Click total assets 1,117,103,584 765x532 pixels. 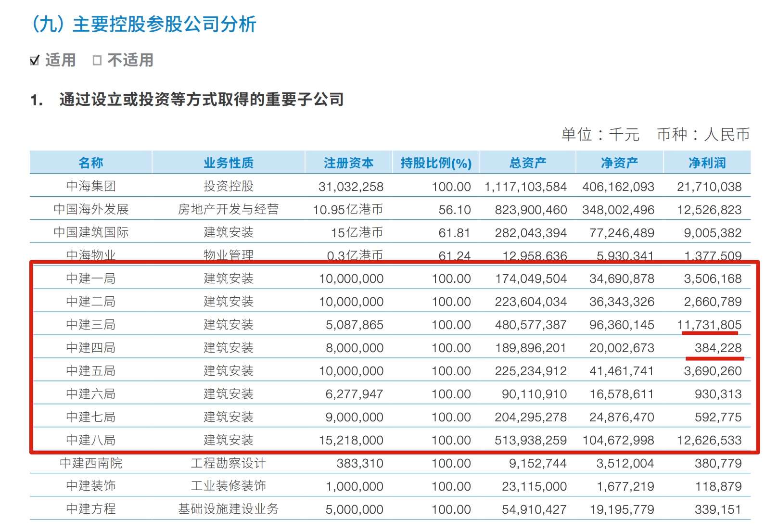click(526, 187)
